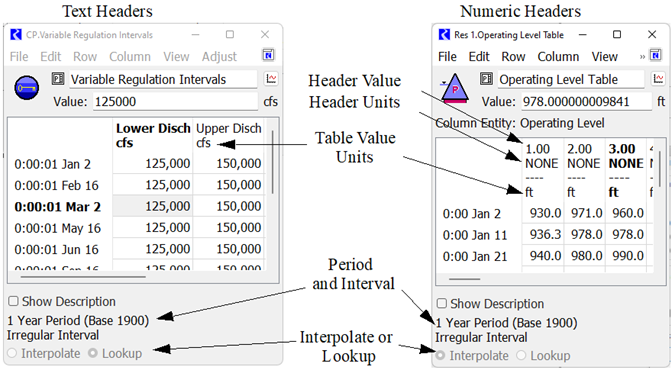This screenshot has height=370, width=672.
Task: Enable Show Description in Res 1 window
Action: 441,304
